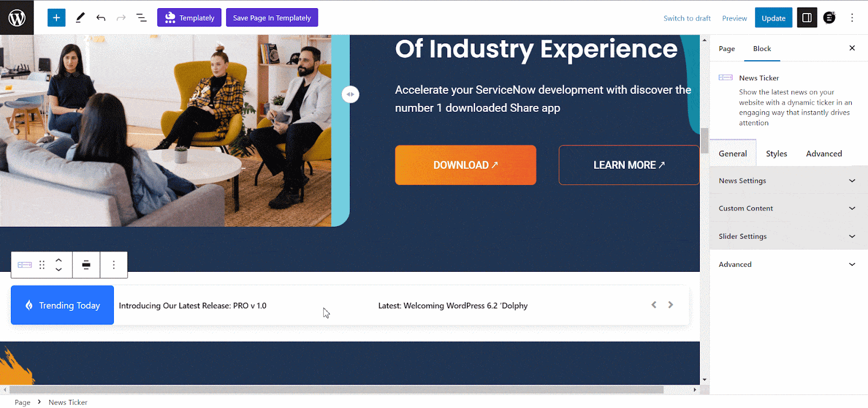The image size is (868, 408).
Task: Expand the Custom Content panel
Action: 788,208
